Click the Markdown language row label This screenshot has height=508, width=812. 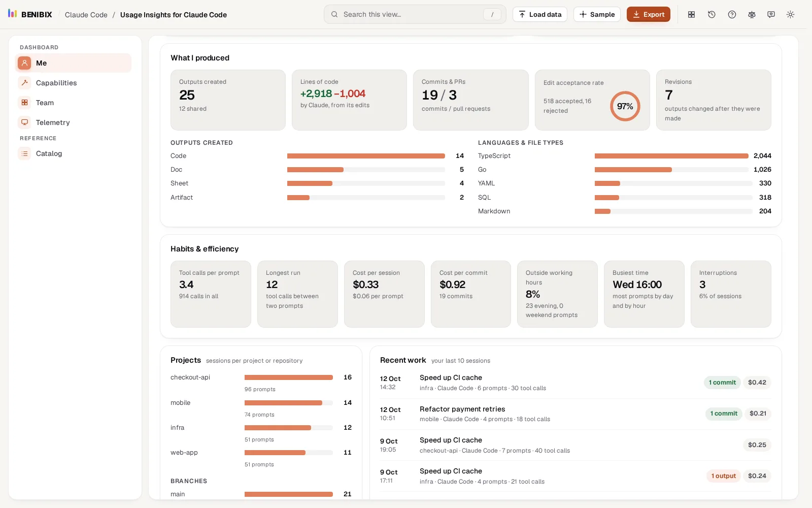click(x=494, y=211)
